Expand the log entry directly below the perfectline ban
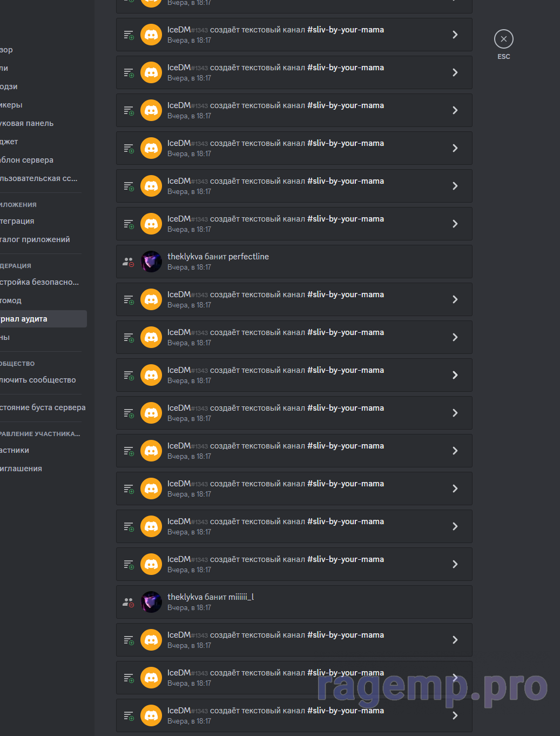This screenshot has width=560, height=736. tap(455, 299)
